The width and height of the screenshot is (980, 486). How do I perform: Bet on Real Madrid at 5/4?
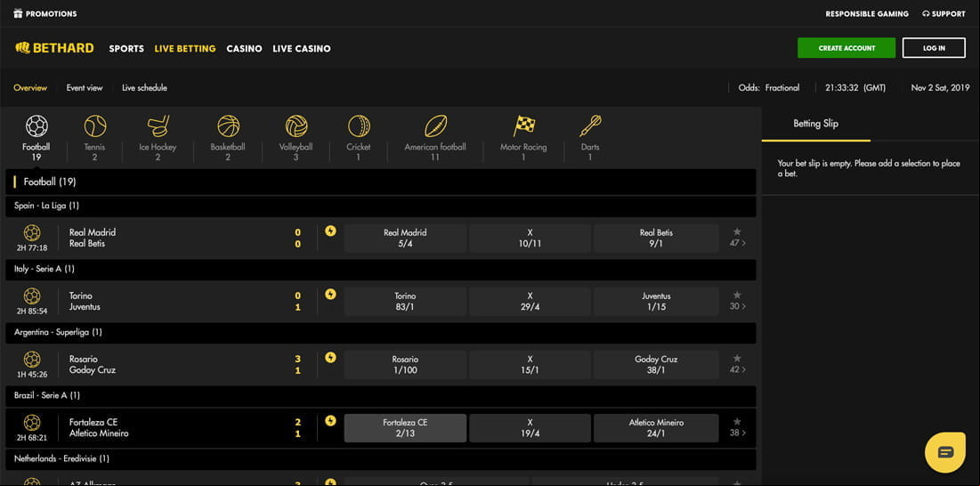click(x=405, y=238)
